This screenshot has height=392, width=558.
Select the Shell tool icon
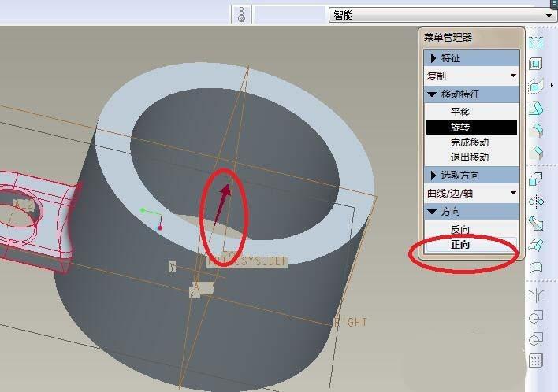pyautogui.click(x=536, y=64)
